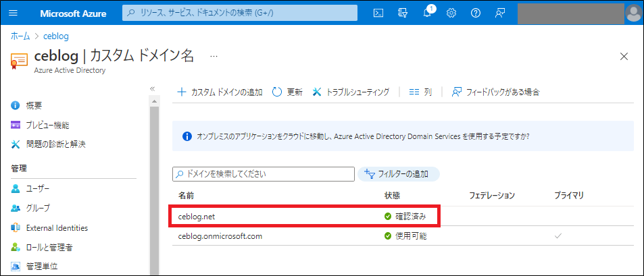This screenshot has width=644, height=276.
Task: Focus the resource search box in header
Action: [x=240, y=13]
